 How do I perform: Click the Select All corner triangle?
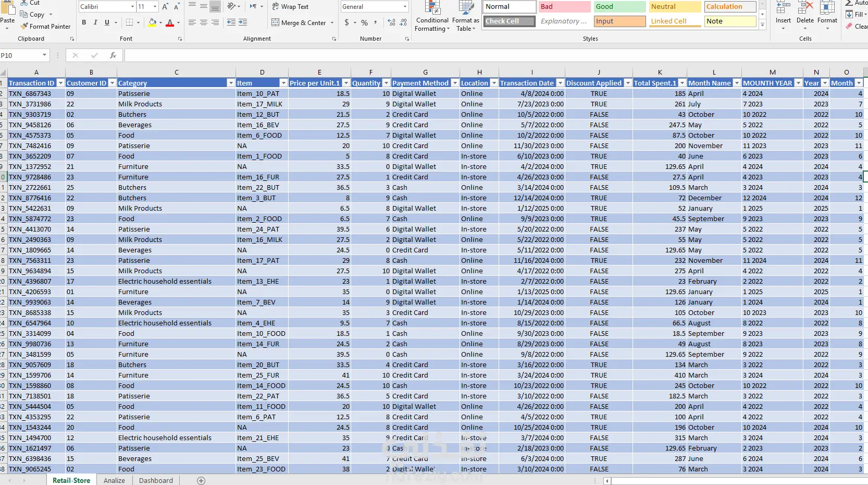click(x=4, y=72)
